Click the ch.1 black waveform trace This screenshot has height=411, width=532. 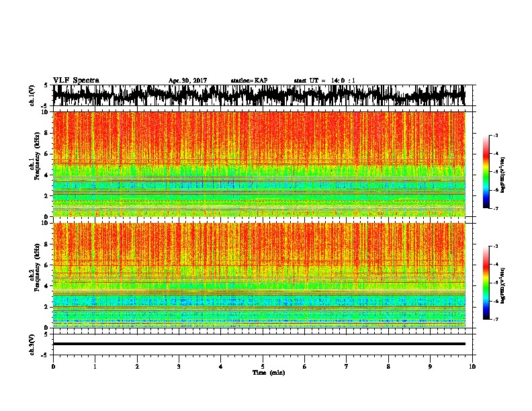point(259,95)
